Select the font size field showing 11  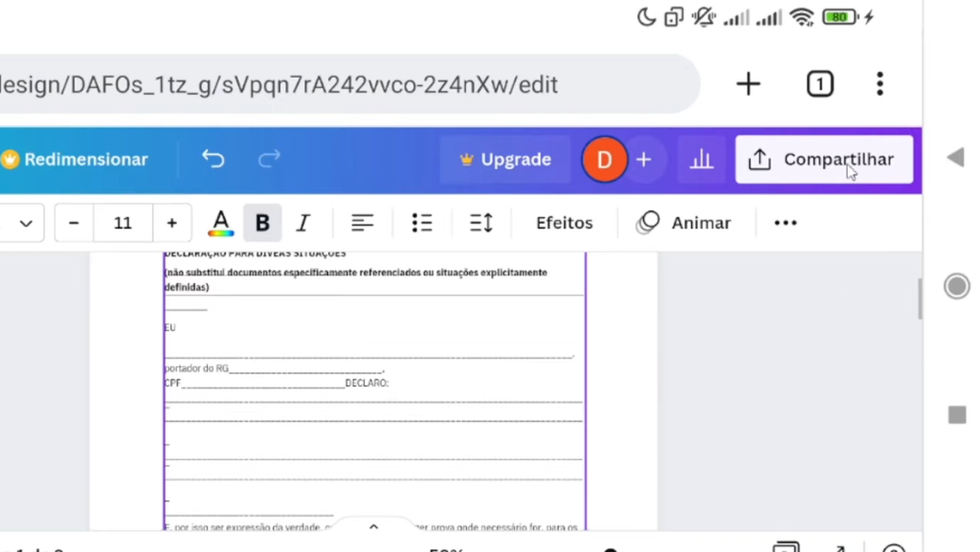point(123,223)
